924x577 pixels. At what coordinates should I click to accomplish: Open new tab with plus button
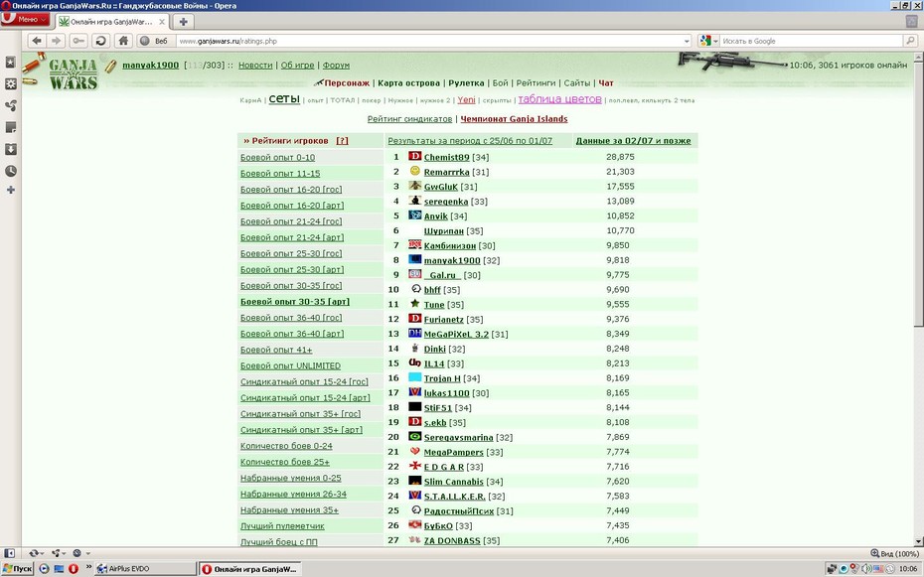tap(183, 22)
